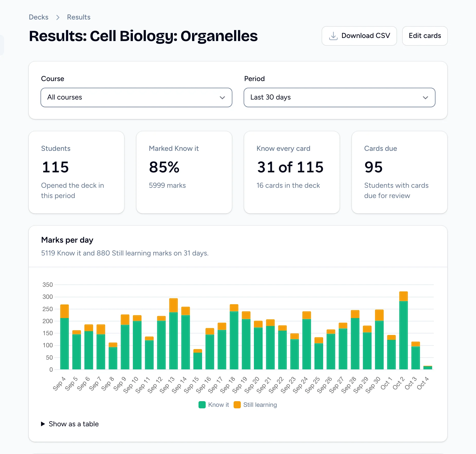476x454 pixels.
Task: Click the Sep 8 bar in chart
Action: pos(113,356)
